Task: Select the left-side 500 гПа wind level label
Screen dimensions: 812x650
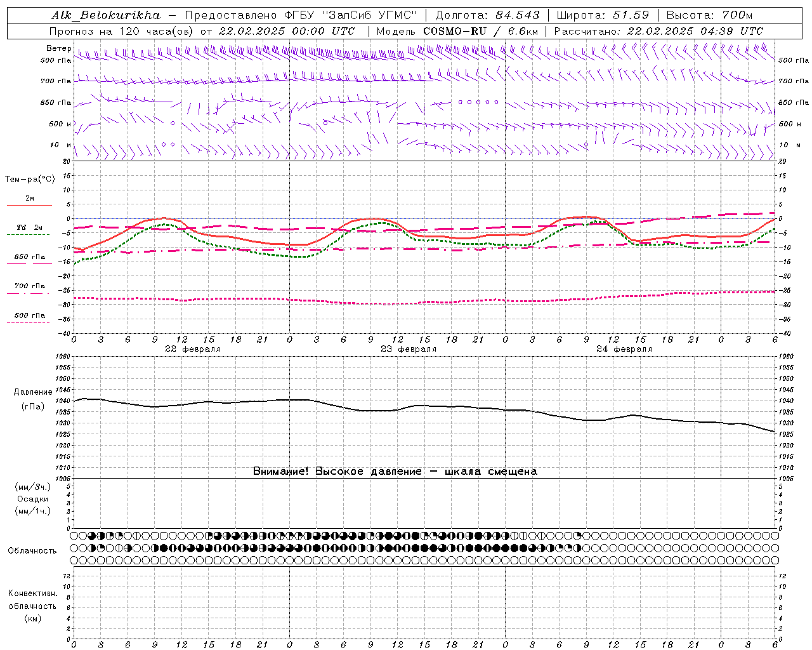Action: [x=56, y=60]
